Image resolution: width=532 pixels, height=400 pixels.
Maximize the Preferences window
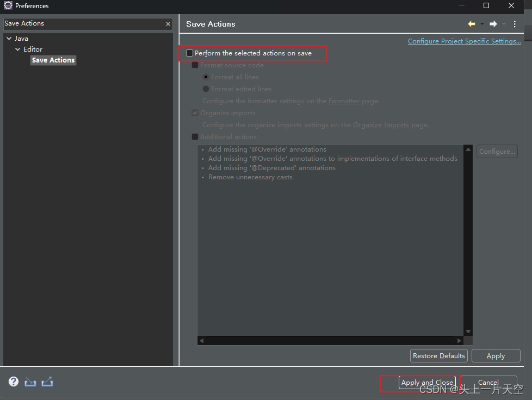click(x=486, y=5)
